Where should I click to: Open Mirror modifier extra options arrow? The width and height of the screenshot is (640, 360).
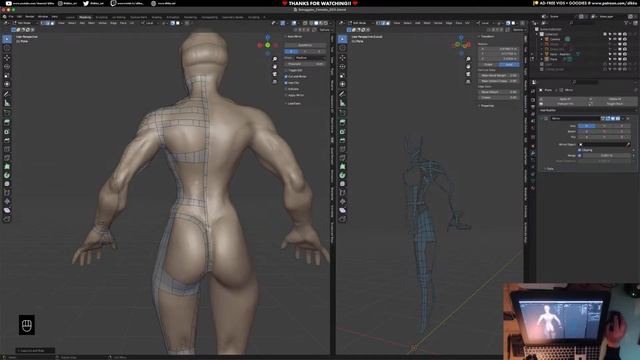[623, 118]
